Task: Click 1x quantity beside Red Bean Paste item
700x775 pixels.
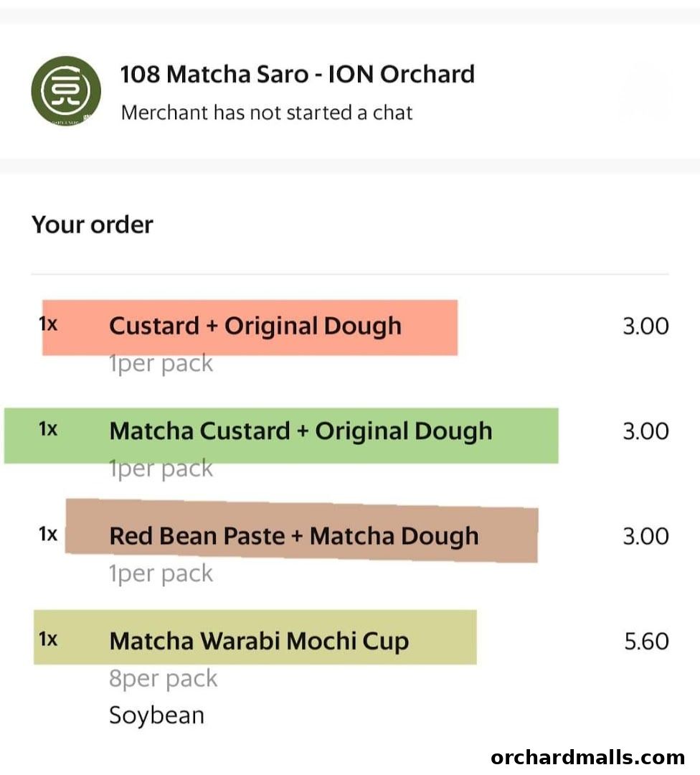Action: click(x=48, y=534)
